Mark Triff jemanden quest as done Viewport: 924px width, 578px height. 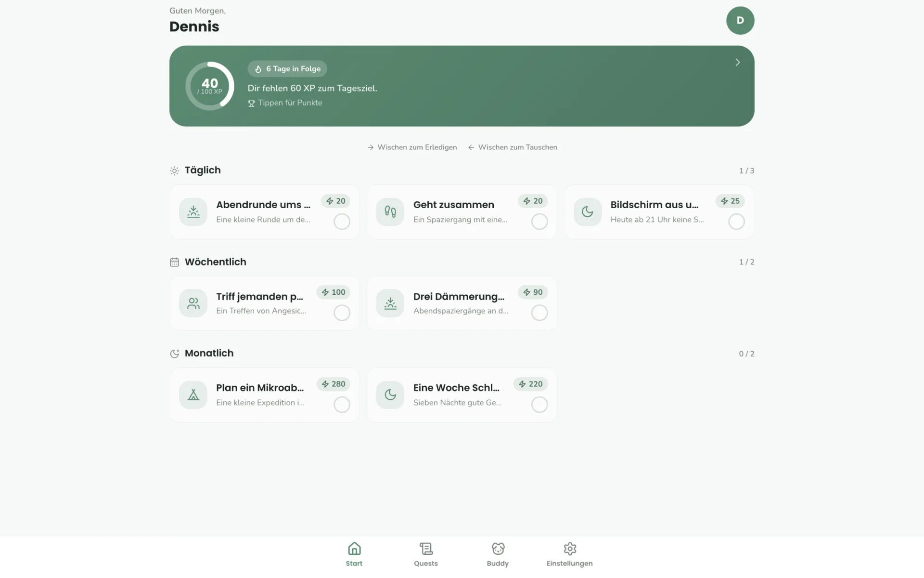pos(342,313)
